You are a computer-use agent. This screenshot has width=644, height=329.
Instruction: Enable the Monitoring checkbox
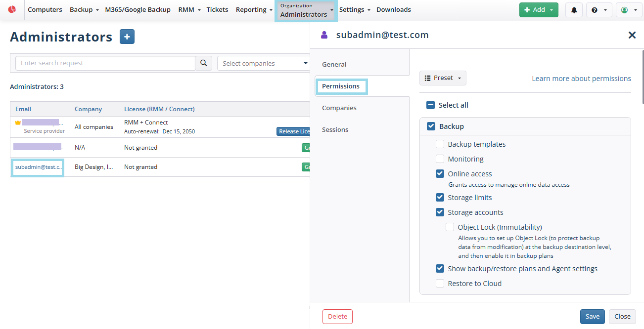click(x=440, y=159)
